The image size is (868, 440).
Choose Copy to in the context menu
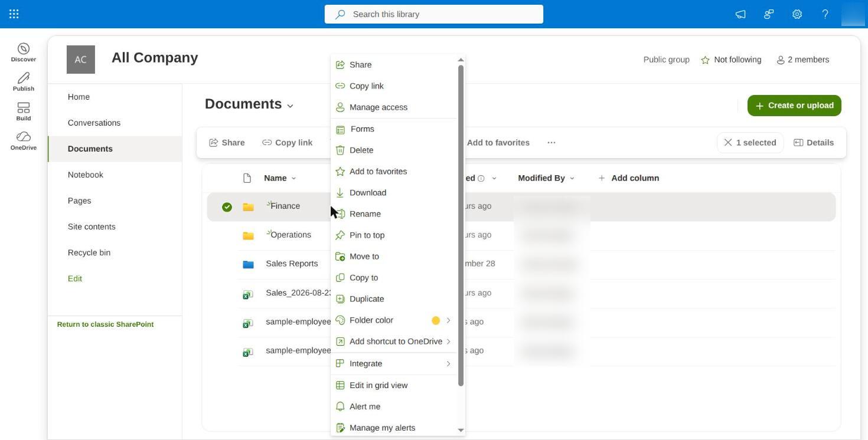pos(395,278)
